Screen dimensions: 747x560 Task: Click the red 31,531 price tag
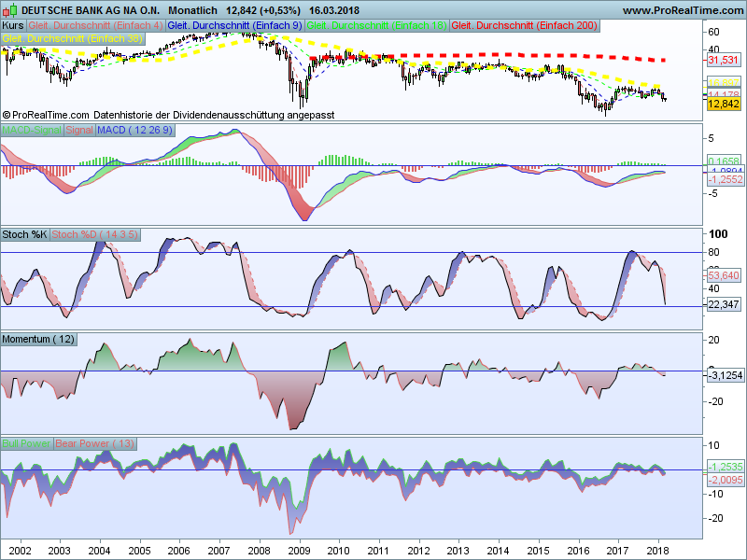click(x=723, y=60)
